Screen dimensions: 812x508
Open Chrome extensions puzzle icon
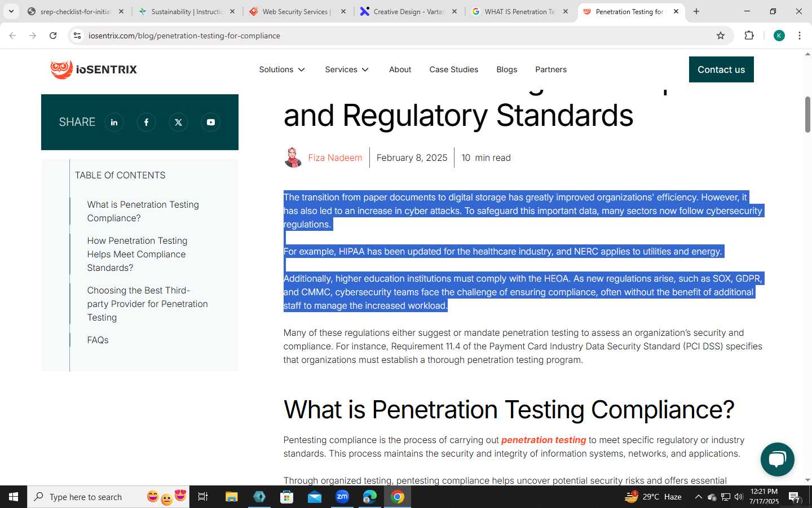click(x=749, y=36)
